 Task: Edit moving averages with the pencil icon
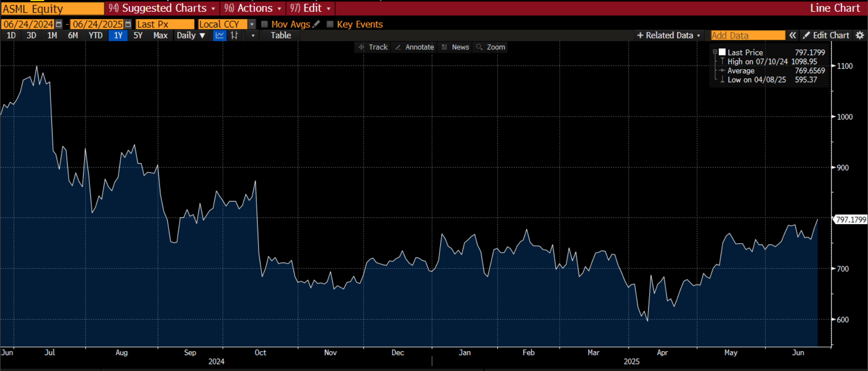(x=316, y=24)
